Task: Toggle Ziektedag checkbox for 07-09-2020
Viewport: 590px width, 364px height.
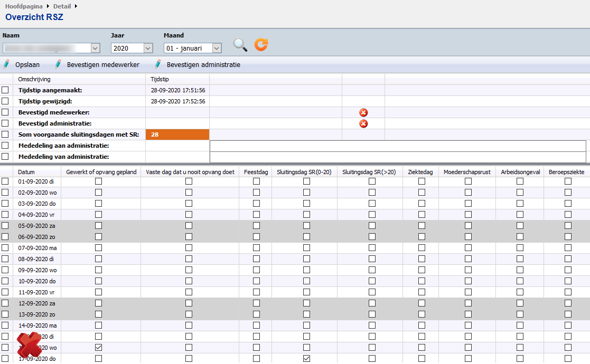Action: (x=422, y=248)
